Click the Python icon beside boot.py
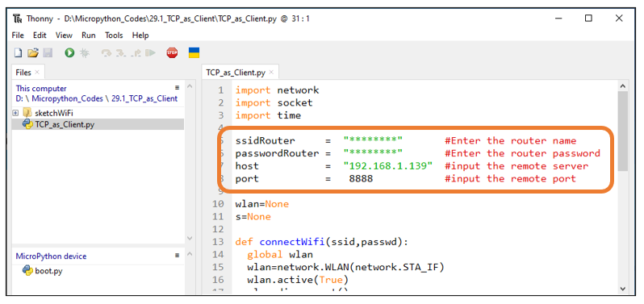The image size is (644, 304). pos(27,270)
